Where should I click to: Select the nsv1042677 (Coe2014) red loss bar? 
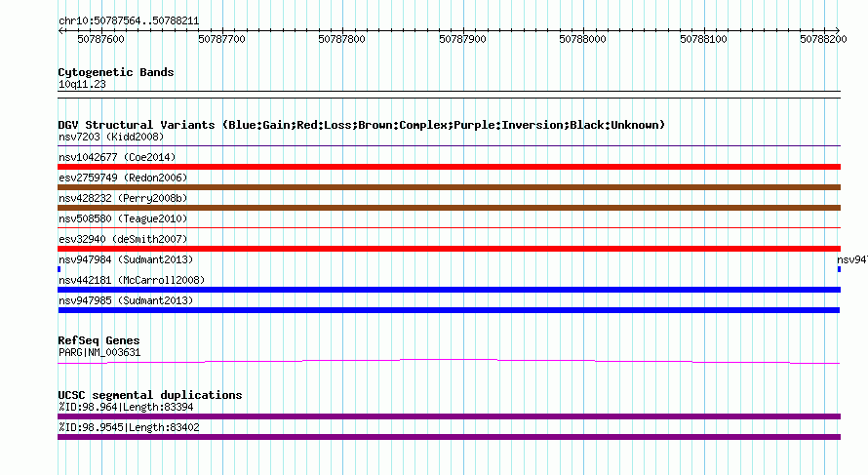(449, 167)
